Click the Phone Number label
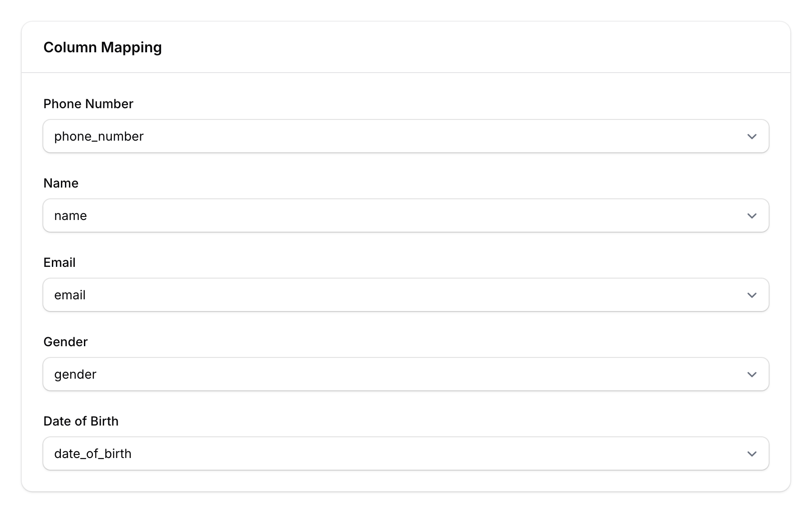 point(88,104)
